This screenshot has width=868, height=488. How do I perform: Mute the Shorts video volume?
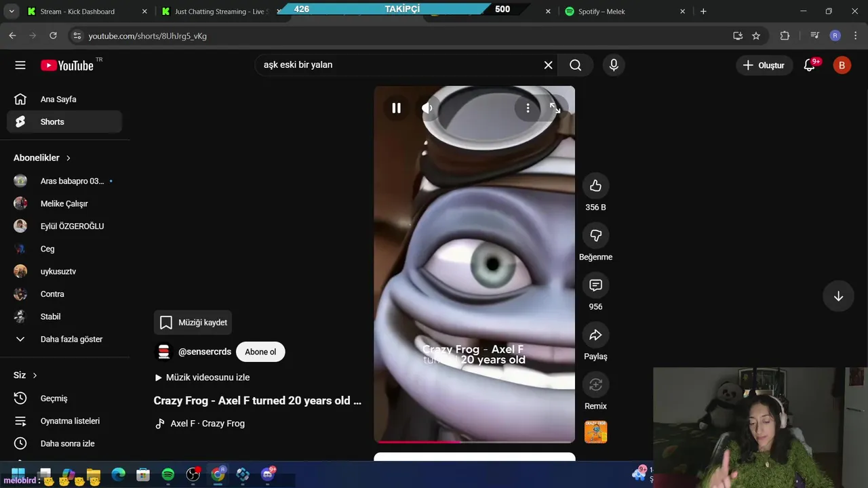pyautogui.click(x=427, y=108)
